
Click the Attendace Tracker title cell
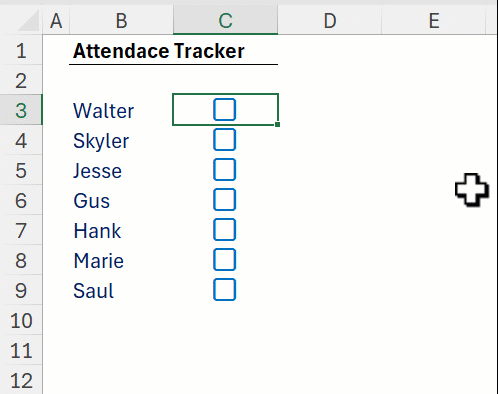click(159, 51)
